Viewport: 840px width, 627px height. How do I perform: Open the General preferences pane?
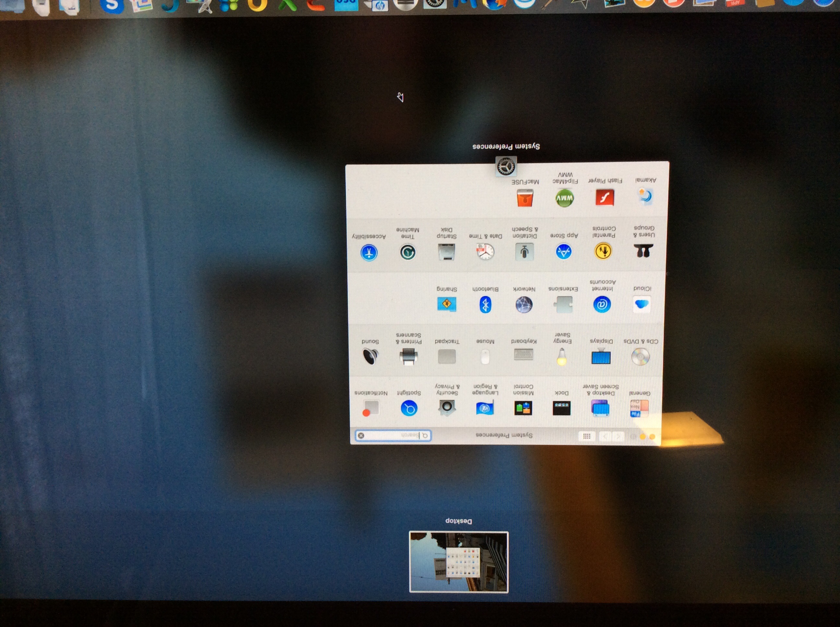coord(639,408)
